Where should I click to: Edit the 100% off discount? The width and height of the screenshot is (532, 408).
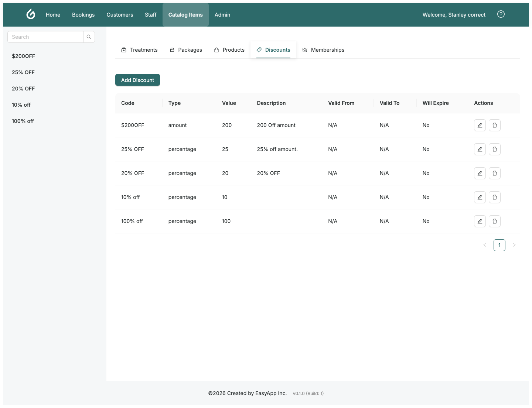[x=480, y=221]
